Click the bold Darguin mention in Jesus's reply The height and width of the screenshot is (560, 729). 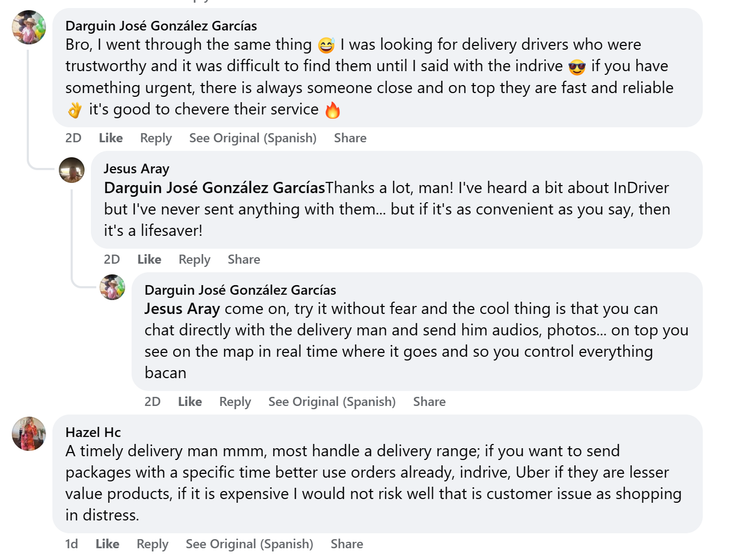coord(214,188)
